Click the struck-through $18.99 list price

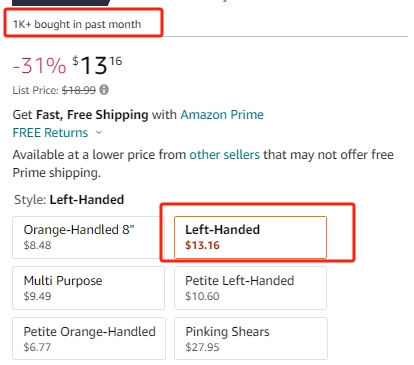point(79,90)
